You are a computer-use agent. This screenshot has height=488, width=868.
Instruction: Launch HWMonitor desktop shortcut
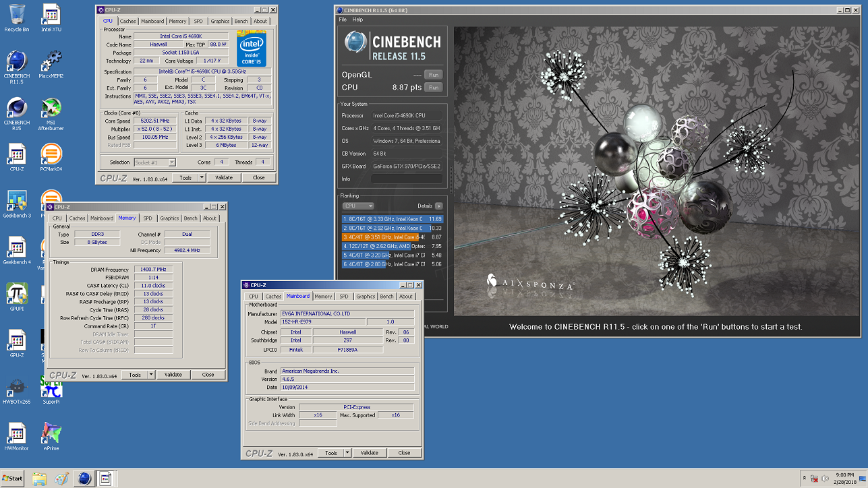[17, 437]
